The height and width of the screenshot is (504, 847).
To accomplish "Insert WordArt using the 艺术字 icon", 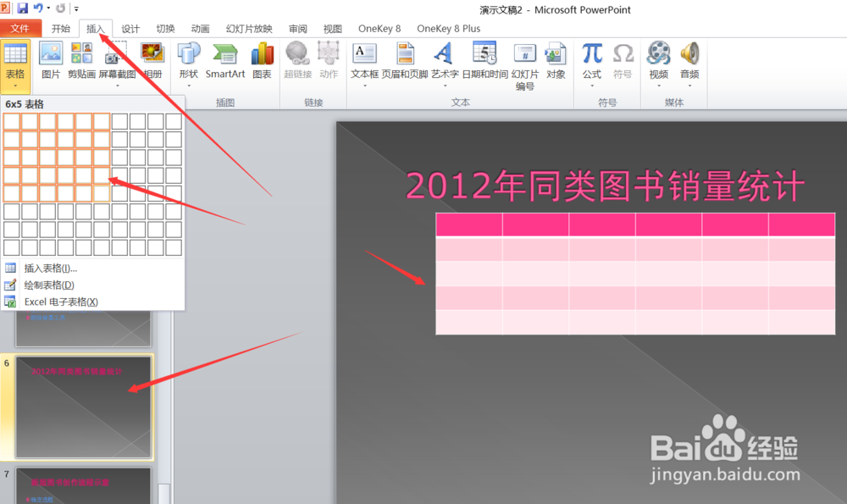I will 442,59.
